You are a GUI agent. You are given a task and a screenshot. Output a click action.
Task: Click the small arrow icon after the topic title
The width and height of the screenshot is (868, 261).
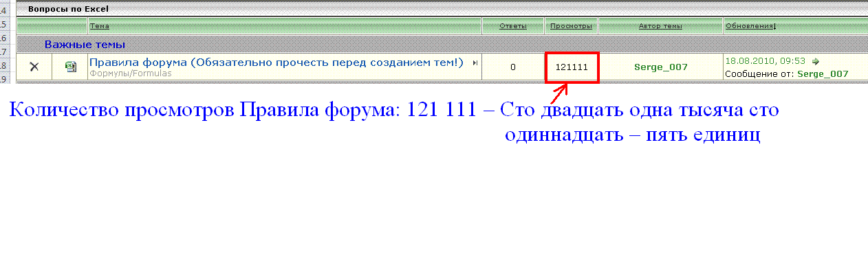[x=475, y=63]
